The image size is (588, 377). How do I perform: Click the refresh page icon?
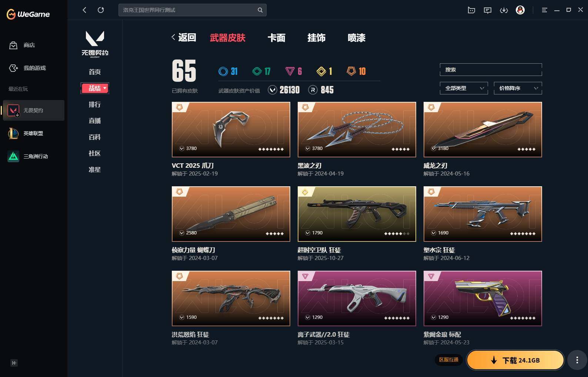click(101, 10)
